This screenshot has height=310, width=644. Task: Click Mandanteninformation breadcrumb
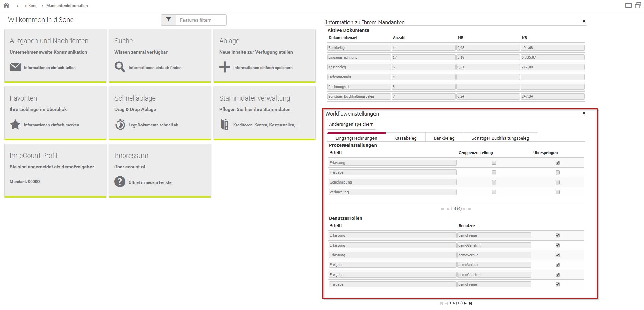click(x=67, y=6)
